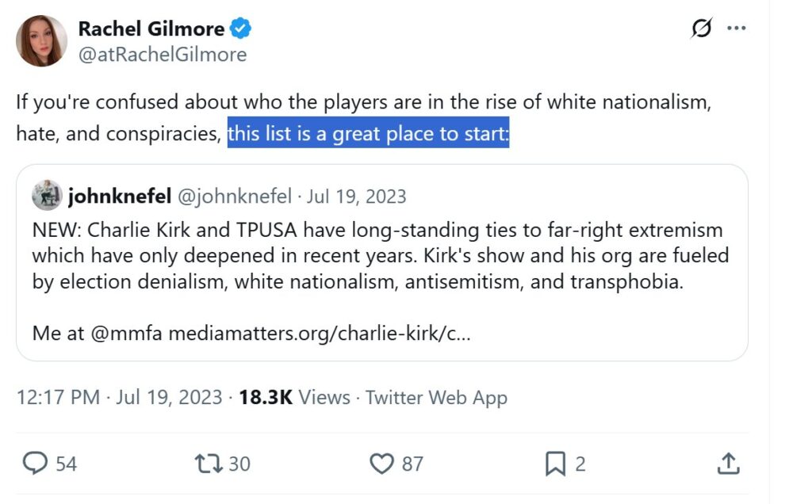Image resolution: width=812 pixels, height=504 pixels.
Task: Like the tweet with heart icon
Action: click(382, 464)
